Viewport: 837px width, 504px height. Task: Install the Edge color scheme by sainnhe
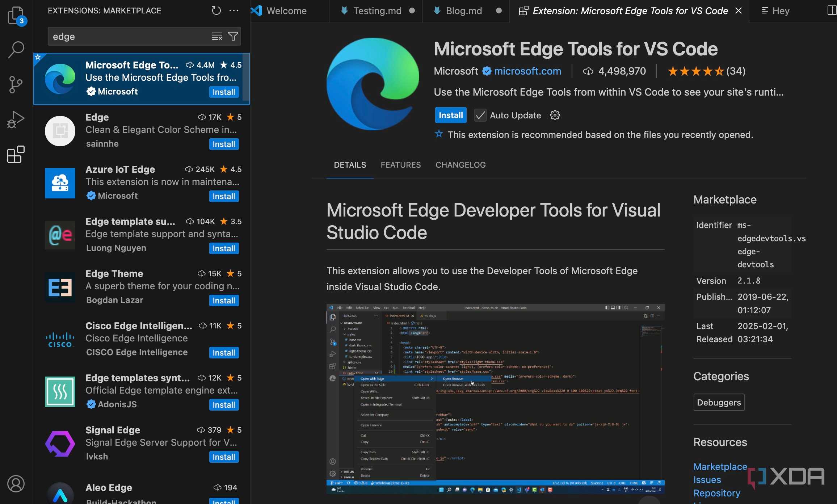tap(224, 144)
